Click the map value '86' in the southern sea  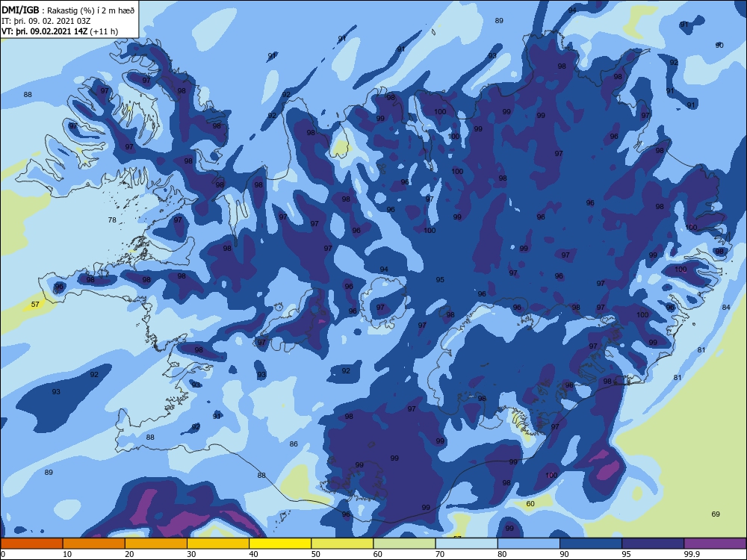tap(294, 444)
